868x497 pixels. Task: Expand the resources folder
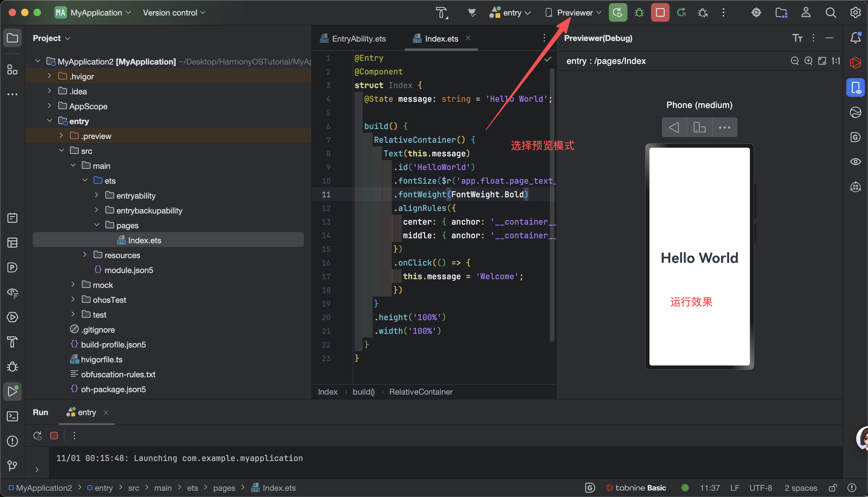85,255
